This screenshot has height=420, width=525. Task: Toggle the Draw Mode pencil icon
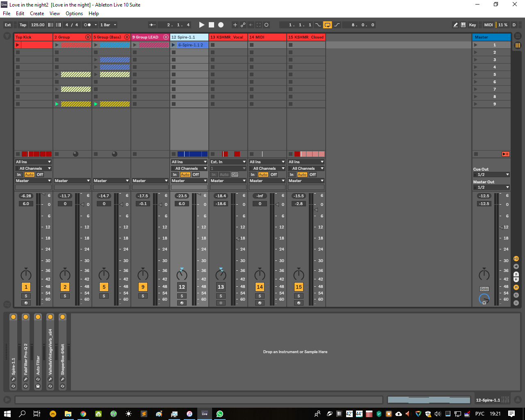tap(455, 25)
